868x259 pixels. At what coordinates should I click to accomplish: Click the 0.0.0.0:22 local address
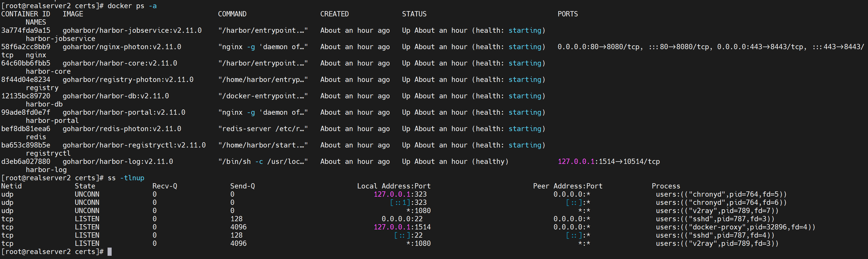(402, 219)
